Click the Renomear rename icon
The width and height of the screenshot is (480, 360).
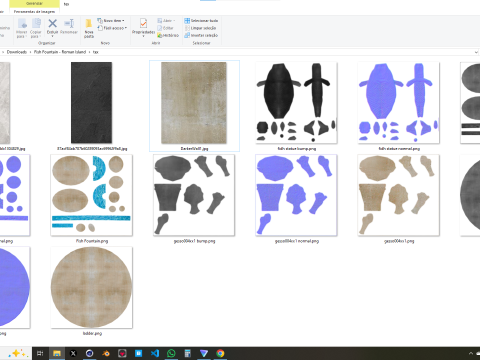pyautogui.click(x=69, y=23)
